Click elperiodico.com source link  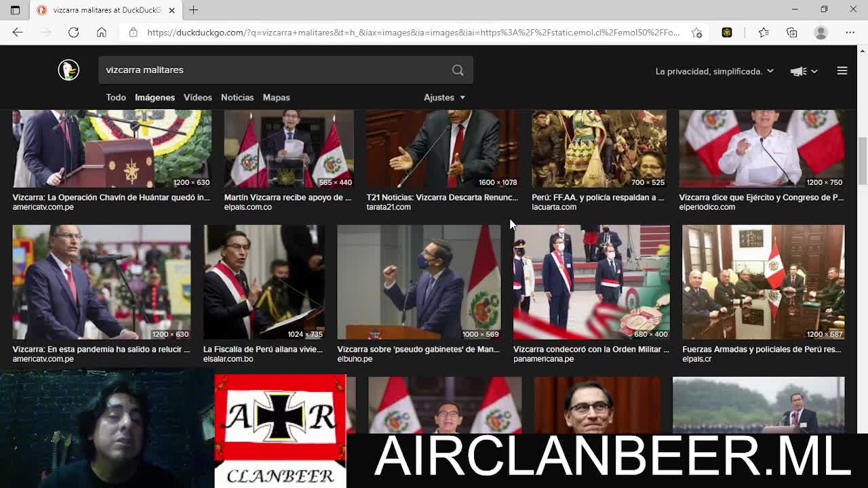(707, 207)
